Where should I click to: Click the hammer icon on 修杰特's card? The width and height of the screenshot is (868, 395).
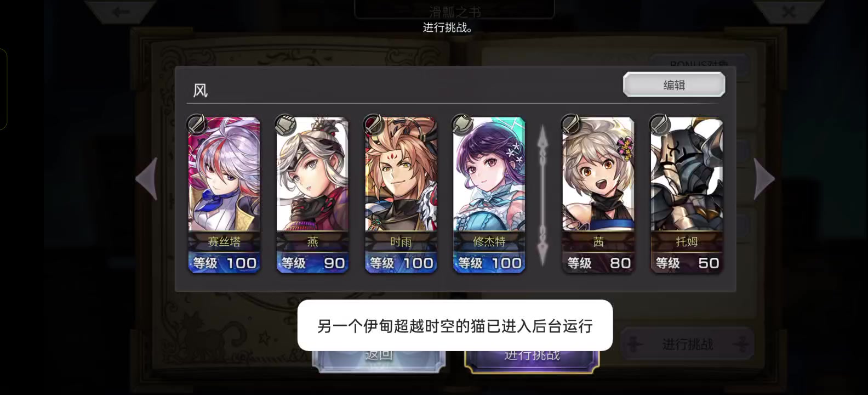coord(462,125)
